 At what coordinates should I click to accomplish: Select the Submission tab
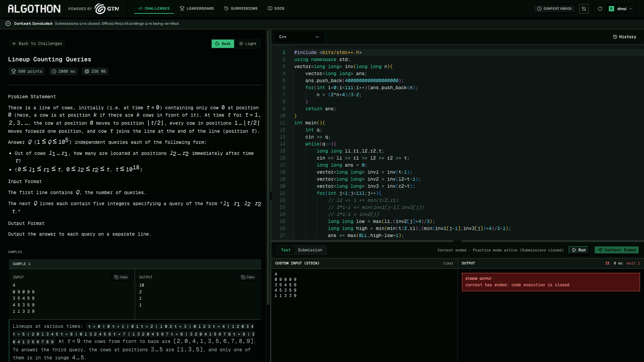click(x=310, y=250)
